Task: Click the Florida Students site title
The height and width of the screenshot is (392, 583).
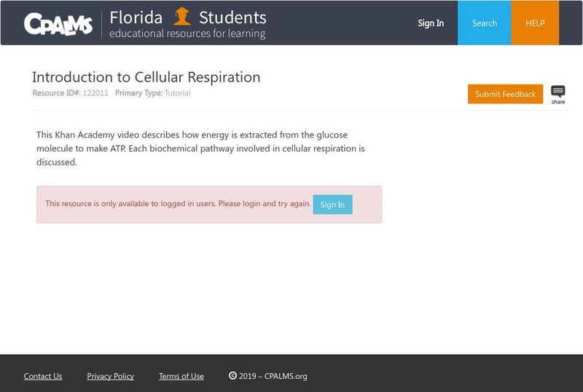Action: (188, 17)
